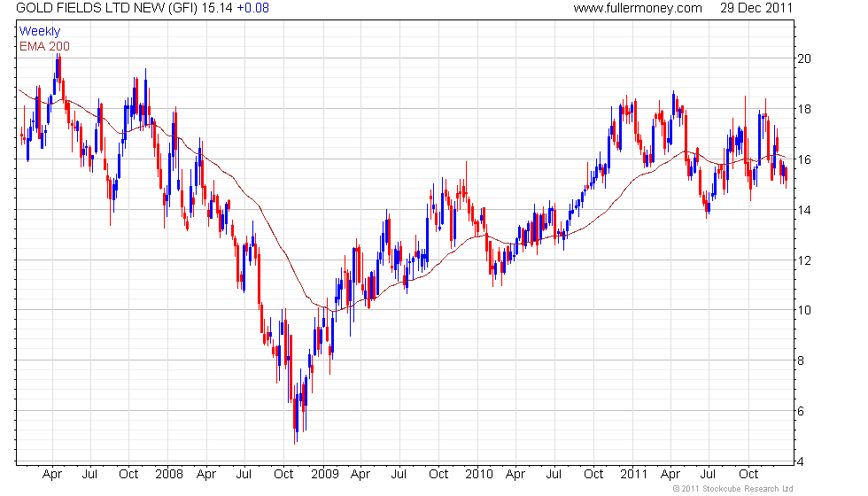Image resolution: width=868 pixels, height=496 pixels.
Task: Click the y-axis value 8
Action: (801, 361)
